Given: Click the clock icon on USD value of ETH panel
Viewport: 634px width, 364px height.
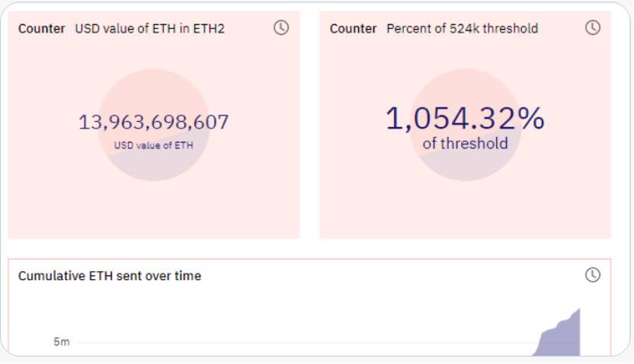Looking at the screenshot, I should 281,27.
